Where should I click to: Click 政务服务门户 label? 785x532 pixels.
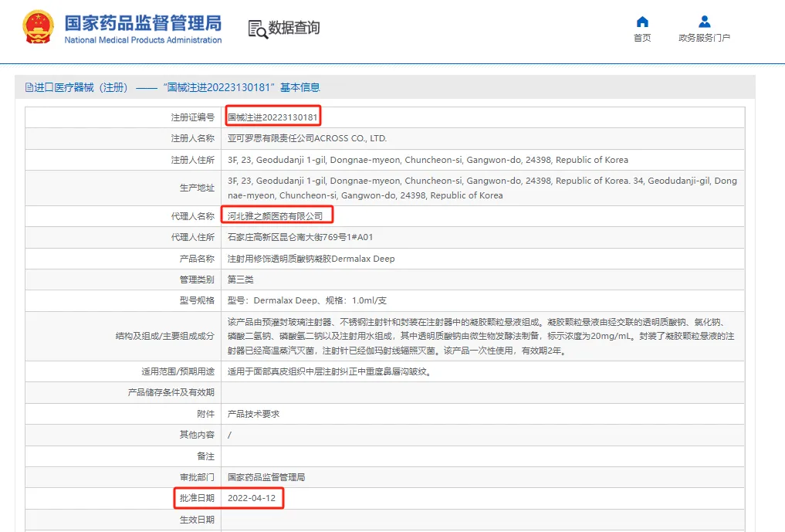(705, 38)
